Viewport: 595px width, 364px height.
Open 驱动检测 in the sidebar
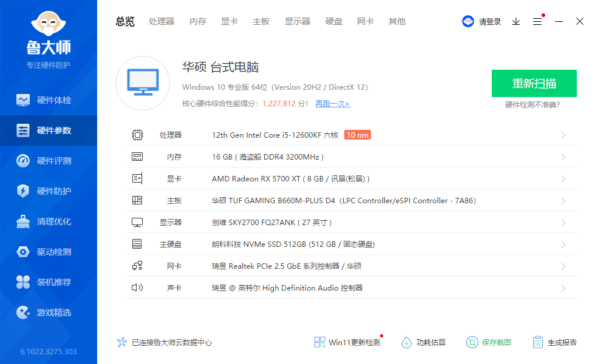49,252
